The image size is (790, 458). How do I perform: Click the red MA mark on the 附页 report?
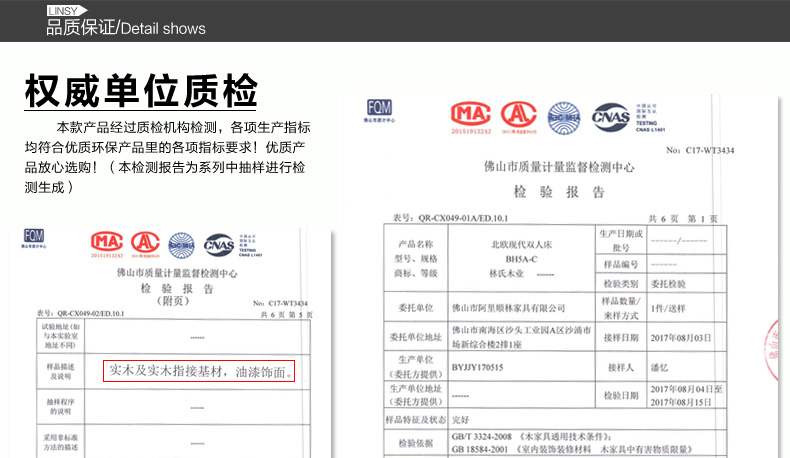click(107, 244)
